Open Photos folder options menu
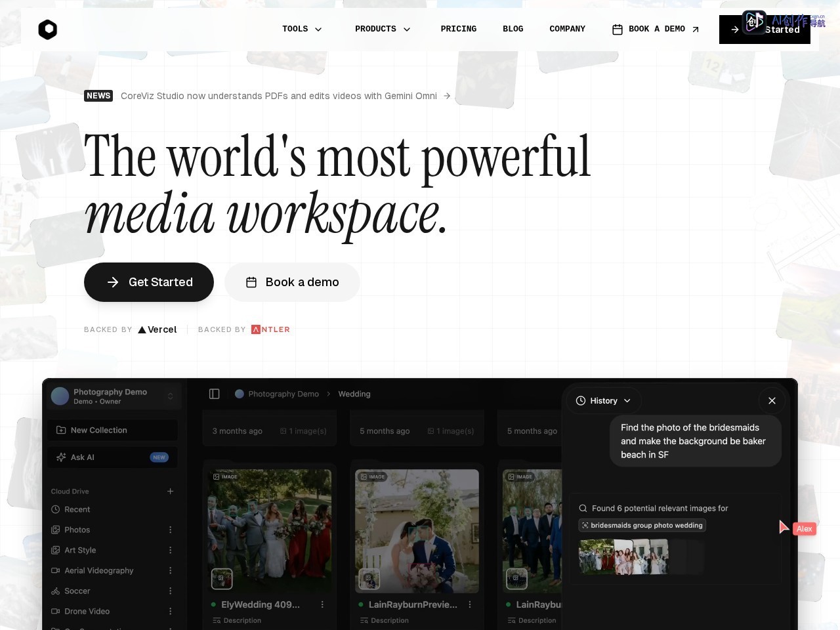 point(170,530)
